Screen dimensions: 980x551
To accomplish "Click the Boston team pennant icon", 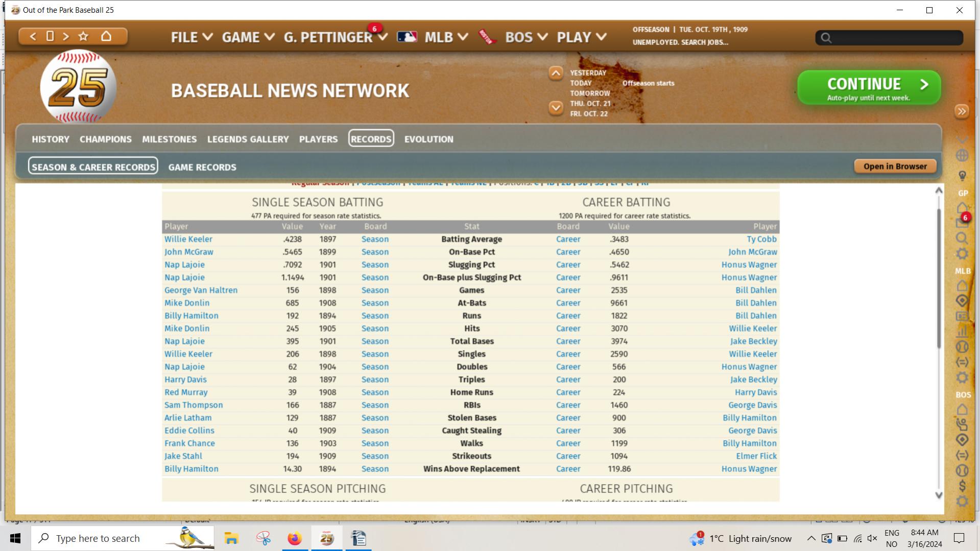I will pos(487,37).
